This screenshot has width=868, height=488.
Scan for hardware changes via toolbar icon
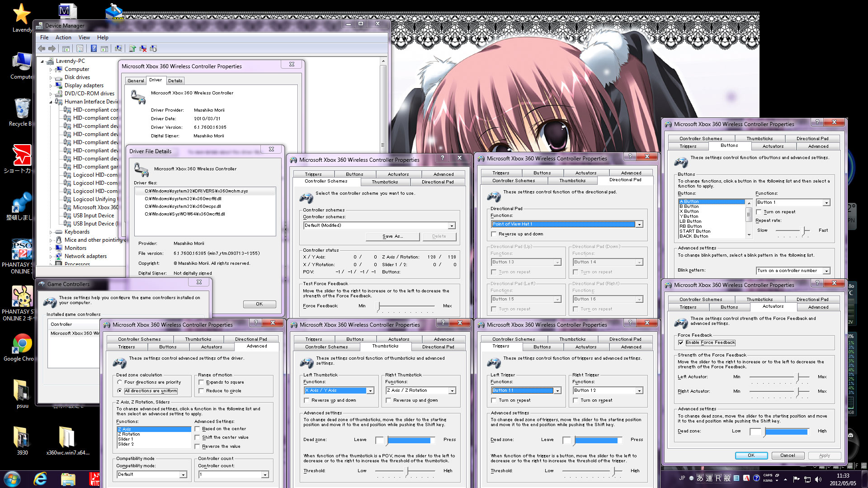(118, 48)
